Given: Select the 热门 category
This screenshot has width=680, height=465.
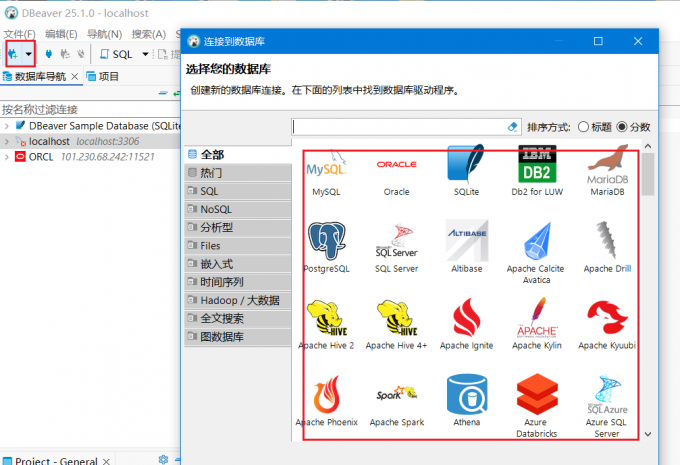Looking at the screenshot, I should pyautogui.click(x=238, y=173).
